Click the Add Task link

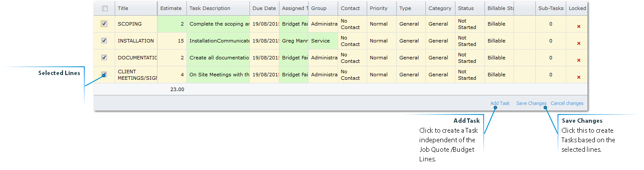(x=500, y=103)
